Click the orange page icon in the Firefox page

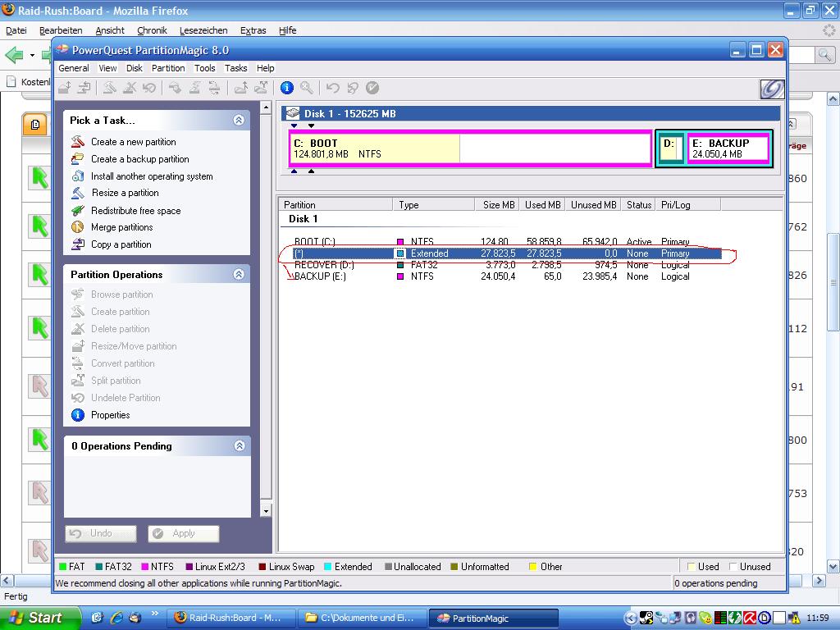pyautogui.click(x=34, y=125)
